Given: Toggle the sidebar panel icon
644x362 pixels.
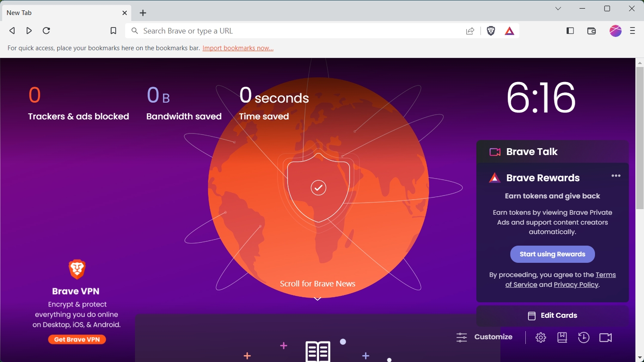Looking at the screenshot, I should point(570,30).
